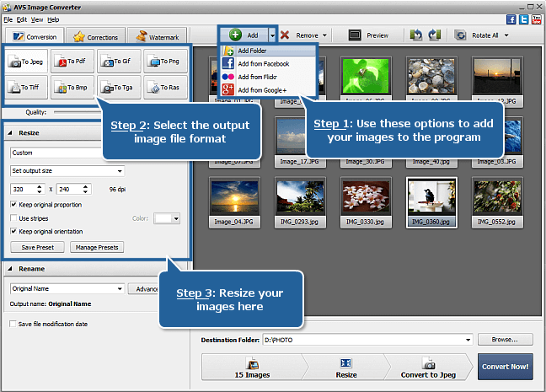Click the Resize step in the bottom bar
This screenshot has height=392, width=546.
point(346,368)
